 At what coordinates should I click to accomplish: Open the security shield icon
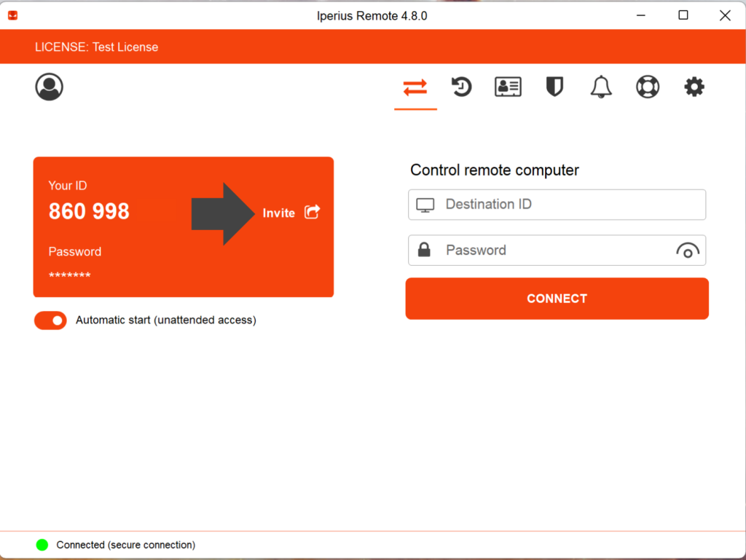[x=554, y=87]
